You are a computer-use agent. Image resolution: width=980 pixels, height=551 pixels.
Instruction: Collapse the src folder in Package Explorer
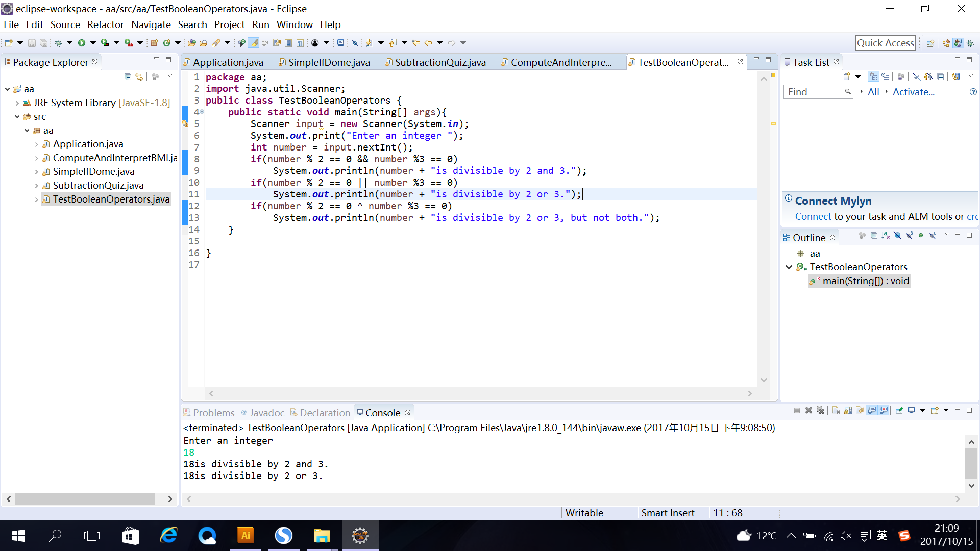[x=17, y=117]
